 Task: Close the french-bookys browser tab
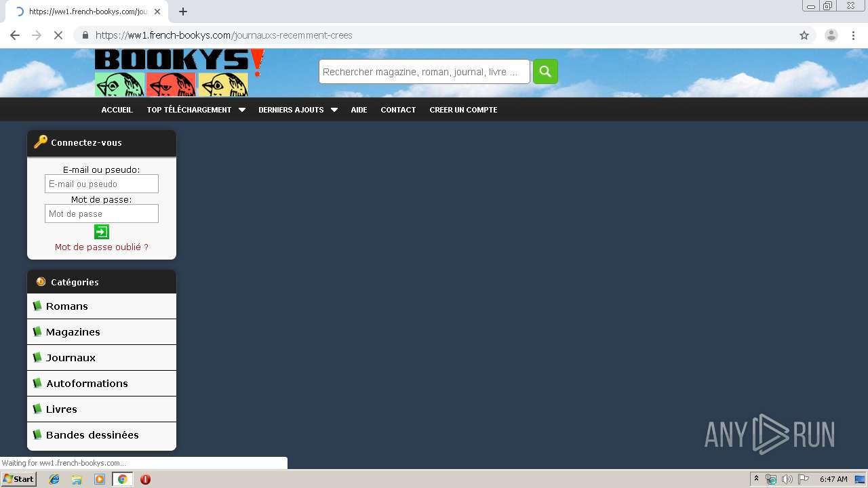pos(157,12)
